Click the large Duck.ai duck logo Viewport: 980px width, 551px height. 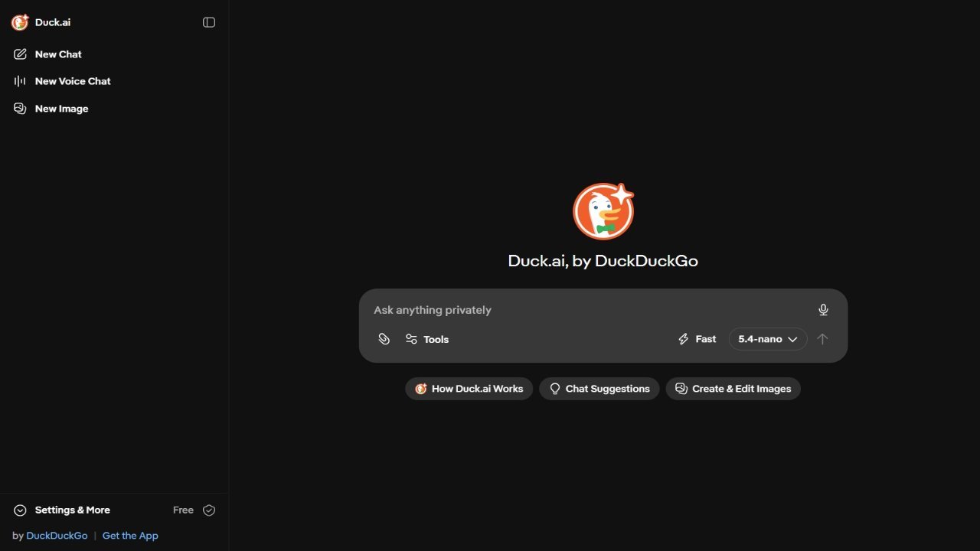[603, 211]
